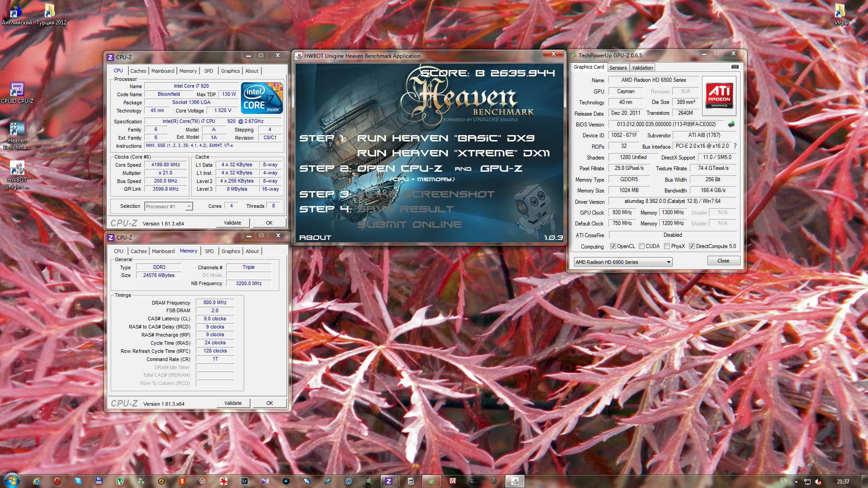This screenshot has width=868, height=488.
Task: Open the Windows Start menu
Action: tap(11, 481)
